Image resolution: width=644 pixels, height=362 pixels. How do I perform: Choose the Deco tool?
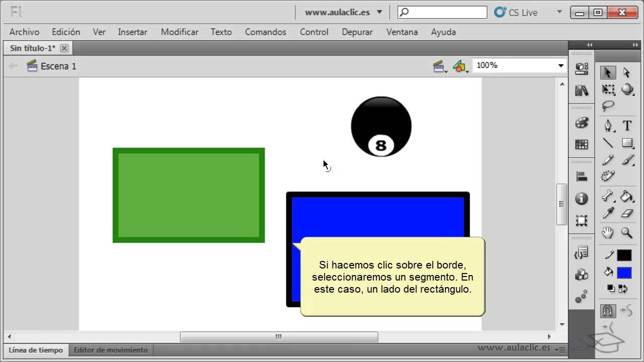point(608,176)
